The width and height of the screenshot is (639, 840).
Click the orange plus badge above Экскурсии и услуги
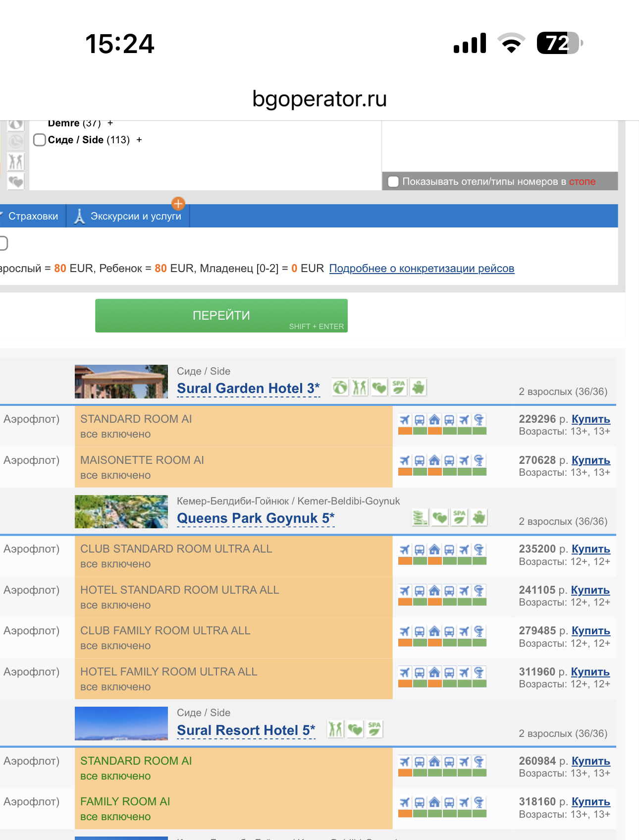pos(178,203)
